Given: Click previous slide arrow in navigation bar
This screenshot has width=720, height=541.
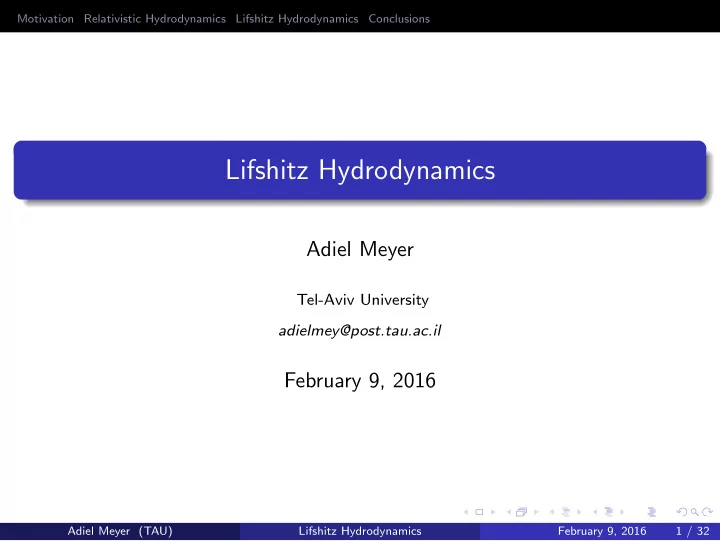Looking at the screenshot, I should (466, 512).
